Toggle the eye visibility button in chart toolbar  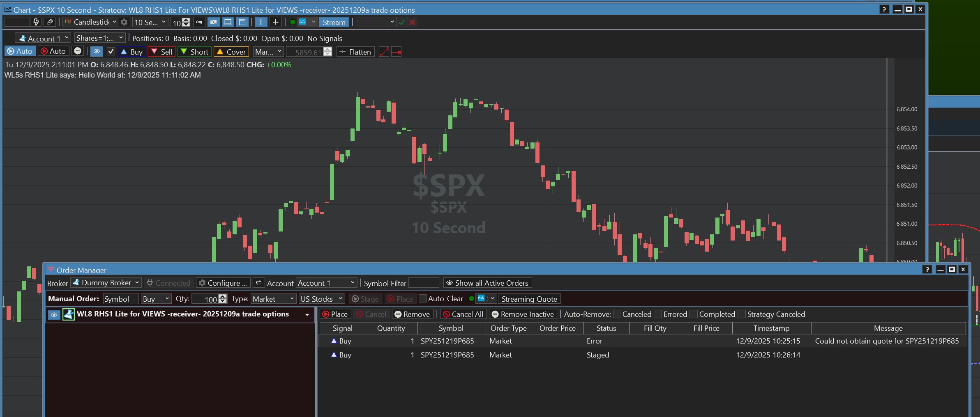(x=97, y=52)
